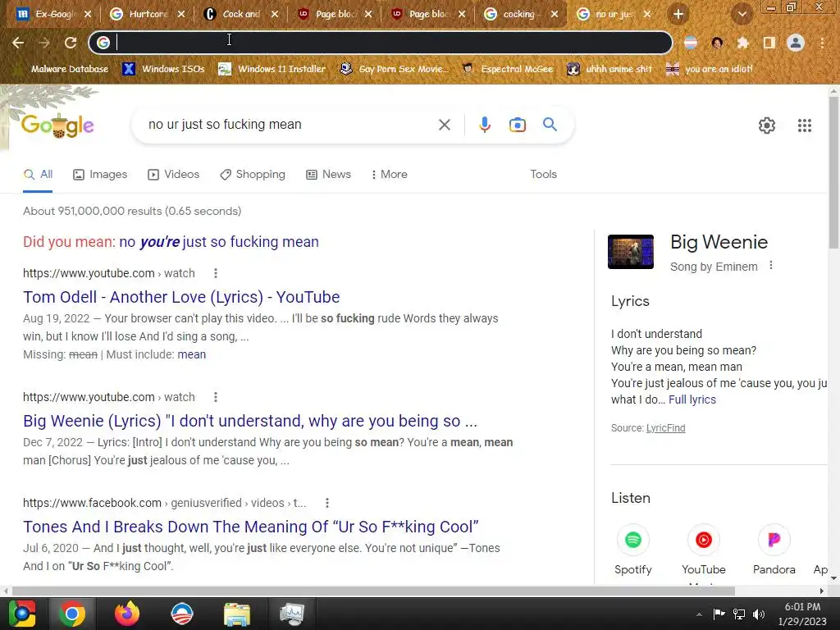Open the Windows ISOs bookmark
This screenshot has height=630, width=840.
164,69
